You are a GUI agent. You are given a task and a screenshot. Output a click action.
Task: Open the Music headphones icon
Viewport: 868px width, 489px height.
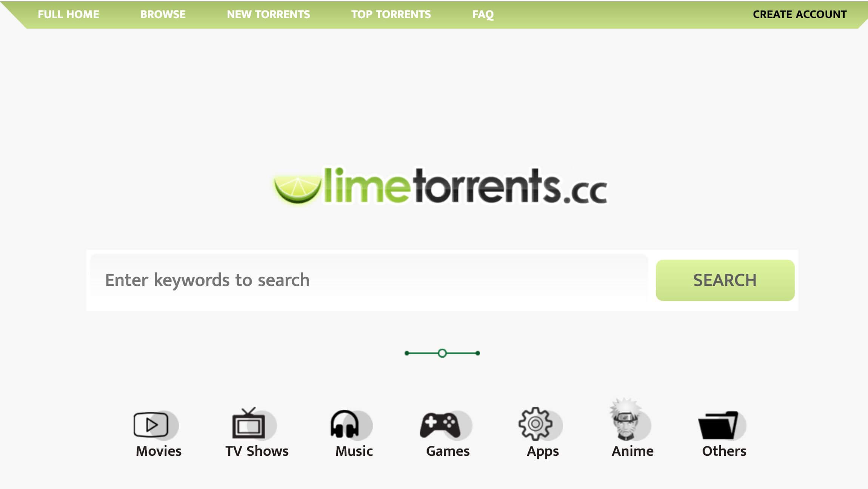345,424
